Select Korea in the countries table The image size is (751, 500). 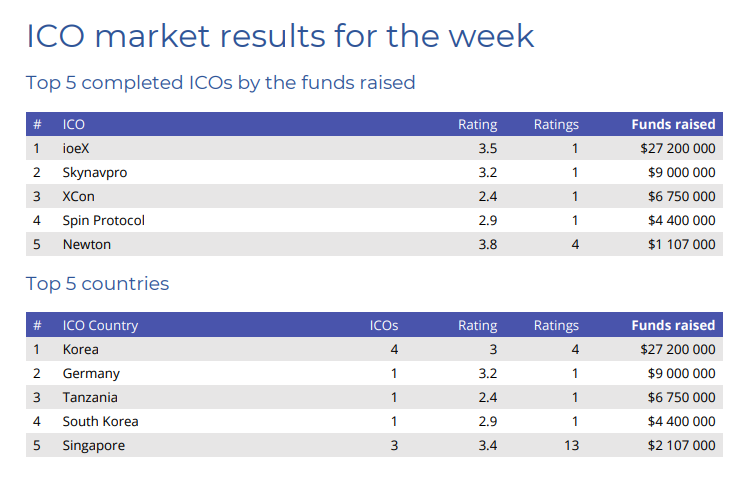[80, 350]
